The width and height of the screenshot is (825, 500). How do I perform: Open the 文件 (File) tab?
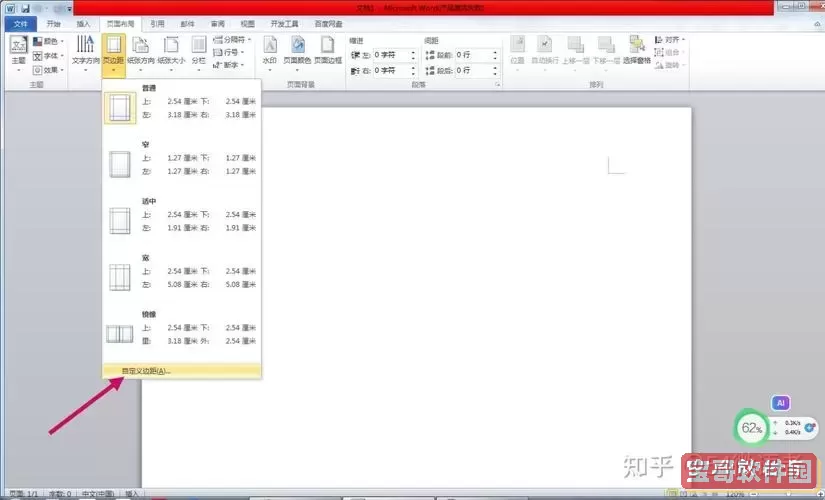coord(21,24)
